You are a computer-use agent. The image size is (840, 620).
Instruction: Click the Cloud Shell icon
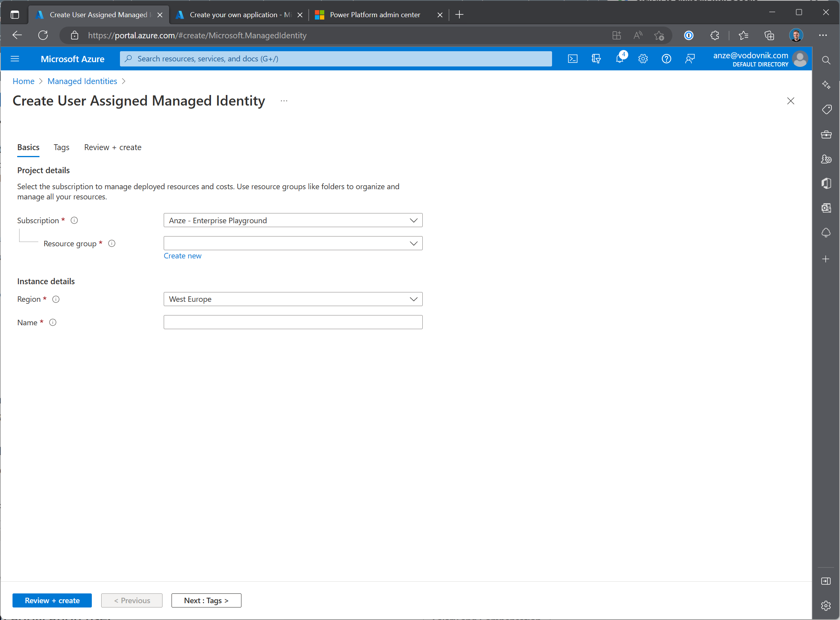coord(571,59)
